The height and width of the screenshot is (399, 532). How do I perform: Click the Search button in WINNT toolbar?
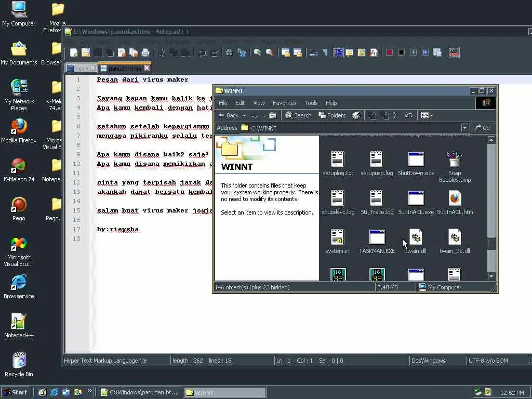[298, 116]
